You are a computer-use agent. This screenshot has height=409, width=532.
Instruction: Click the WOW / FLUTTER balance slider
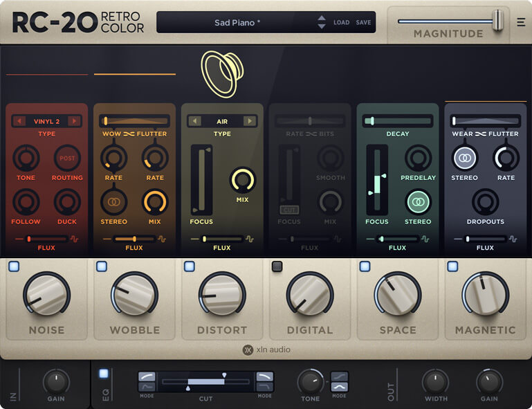click(135, 121)
